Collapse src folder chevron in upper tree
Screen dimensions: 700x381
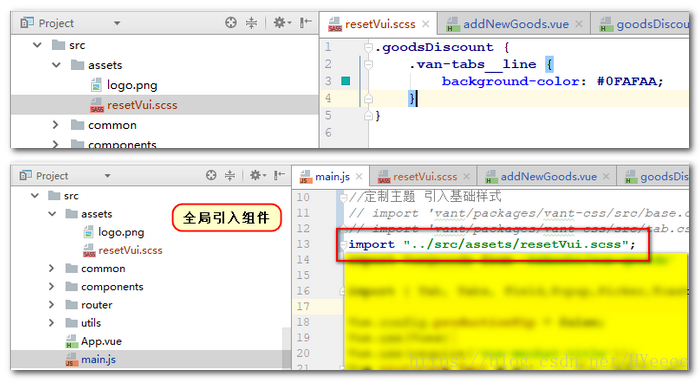38,45
